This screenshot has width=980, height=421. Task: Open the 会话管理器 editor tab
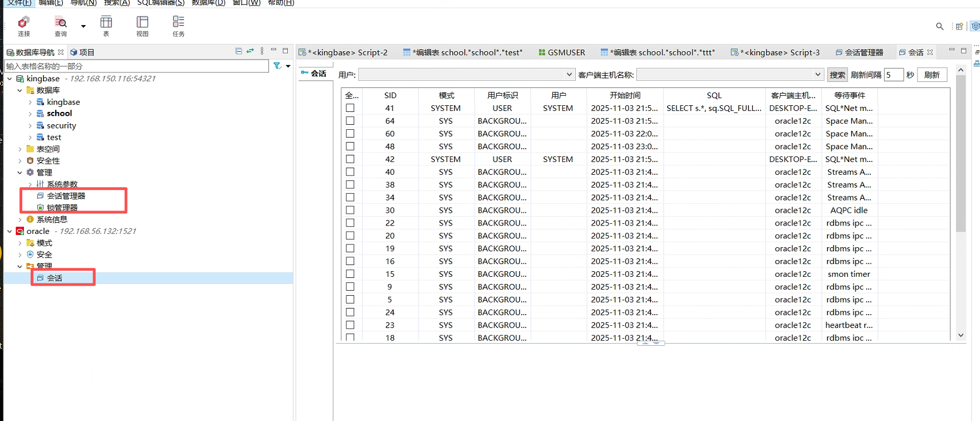860,52
